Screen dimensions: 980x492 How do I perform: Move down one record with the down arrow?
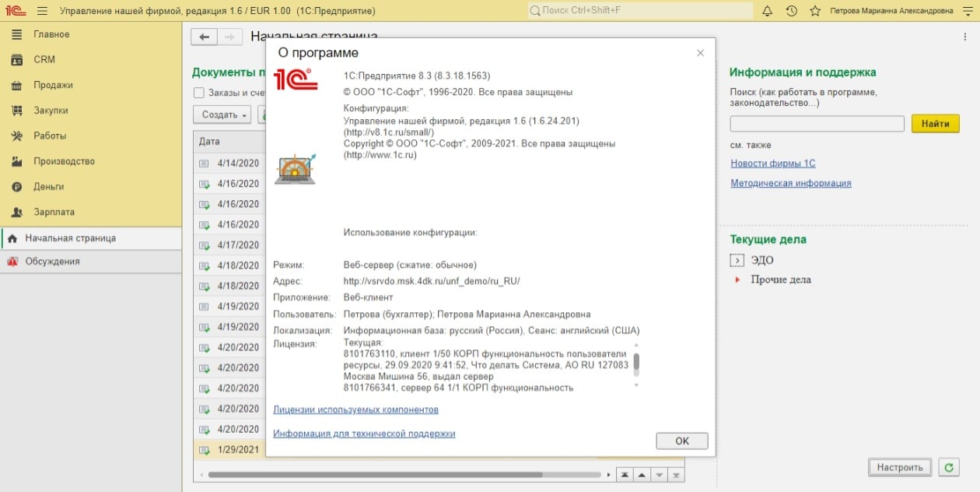click(x=660, y=474)
